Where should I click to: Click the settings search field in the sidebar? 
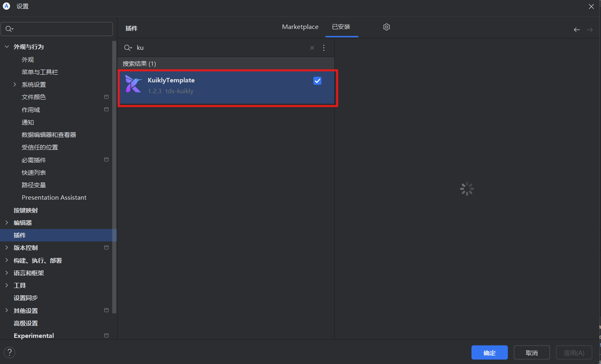(x=57, y=29)
